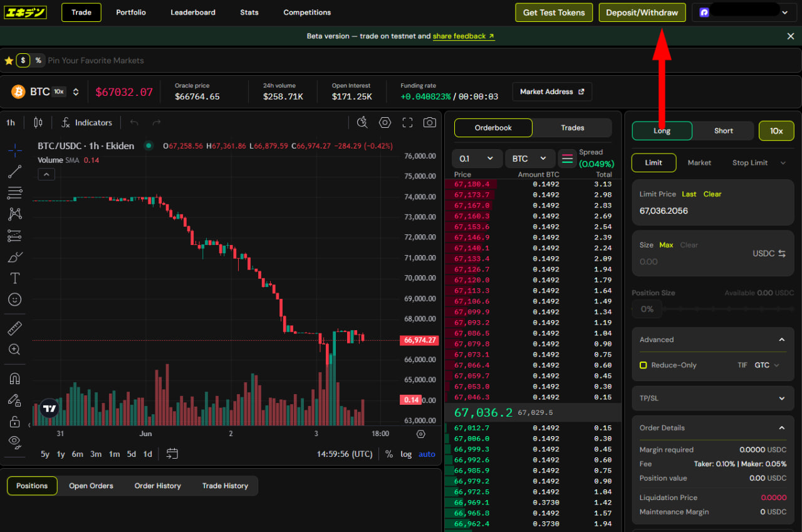This screenshot has height=532, width=802.
Task: Redo the chart action
Action: [x=157, y=123]
